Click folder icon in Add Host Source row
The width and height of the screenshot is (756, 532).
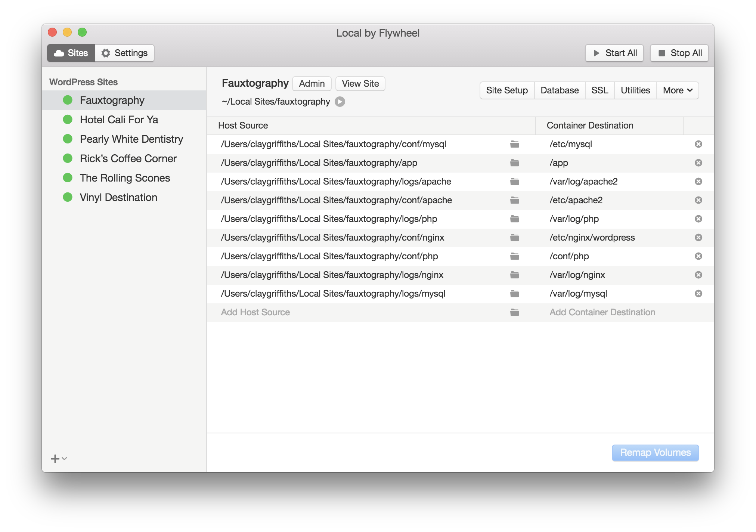(514, 312)
